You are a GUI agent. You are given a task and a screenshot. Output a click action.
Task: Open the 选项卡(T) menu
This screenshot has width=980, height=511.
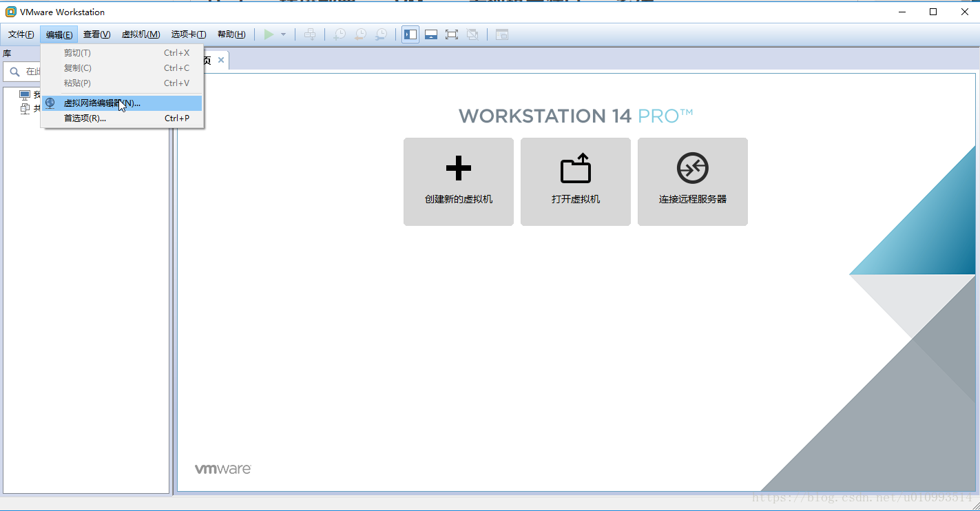189,34
